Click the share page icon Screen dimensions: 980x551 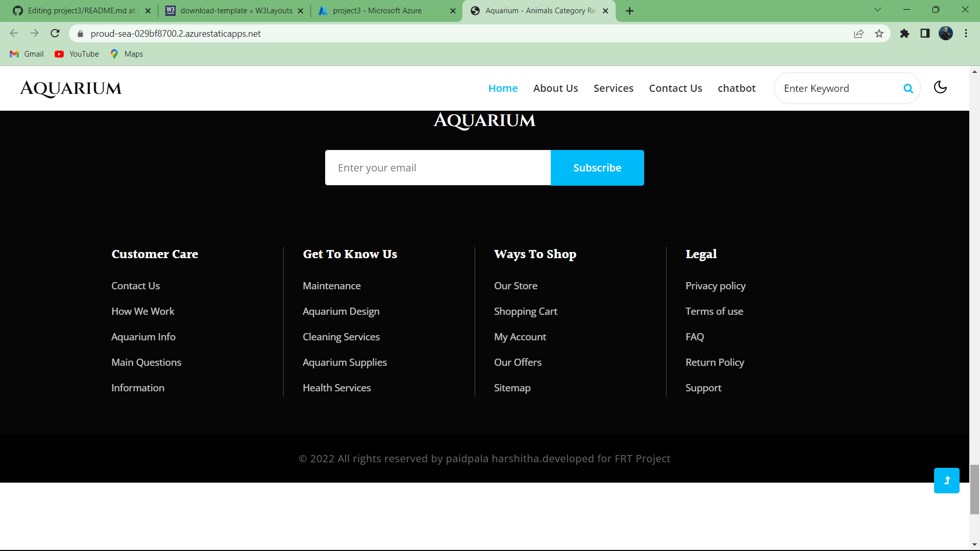[859, 34]
